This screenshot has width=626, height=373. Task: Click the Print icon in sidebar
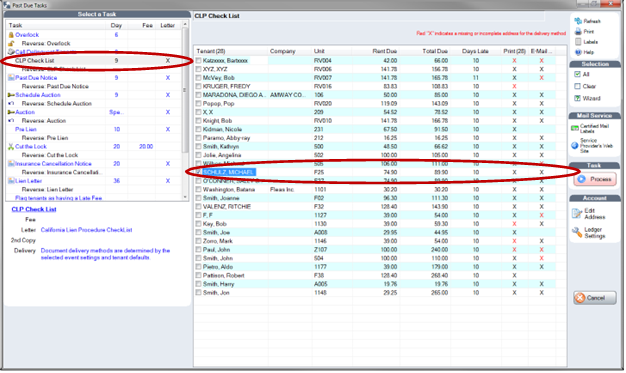(578, 31)
